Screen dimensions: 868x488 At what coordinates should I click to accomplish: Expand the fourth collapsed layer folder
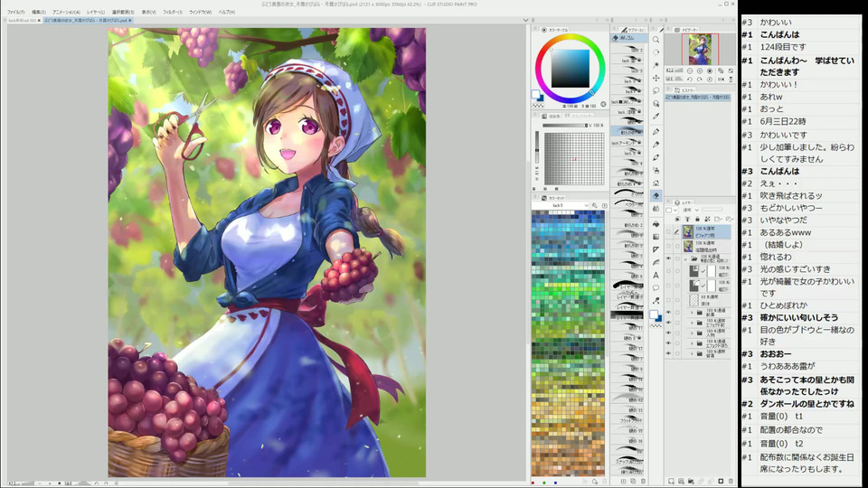[x=692, y=343]
